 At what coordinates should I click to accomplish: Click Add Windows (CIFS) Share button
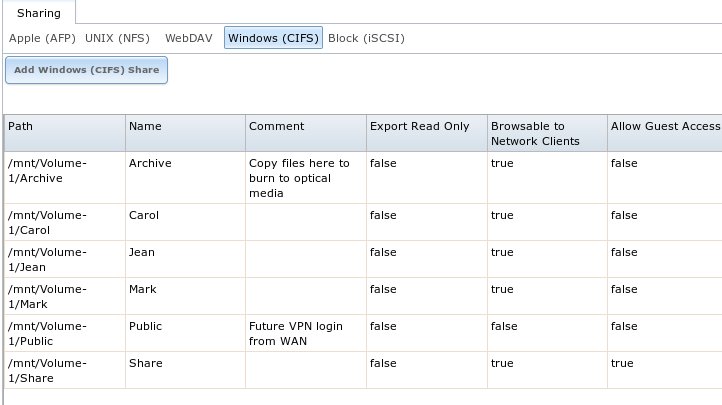87,70
